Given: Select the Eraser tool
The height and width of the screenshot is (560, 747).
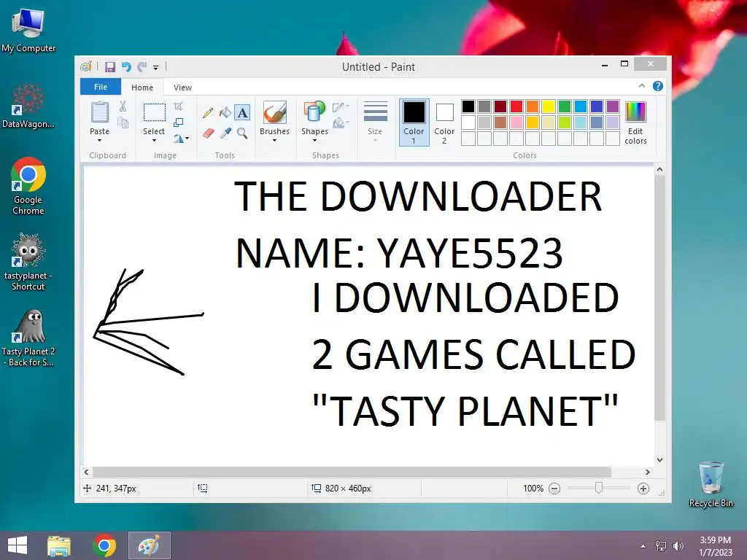Looking at the screenshot, I should pos(208,133).
